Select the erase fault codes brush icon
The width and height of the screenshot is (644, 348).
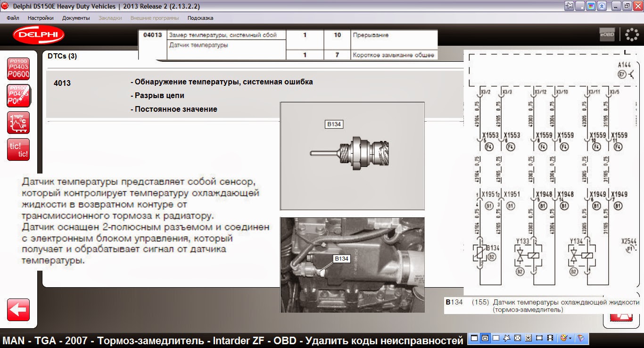tap(18, 96)
